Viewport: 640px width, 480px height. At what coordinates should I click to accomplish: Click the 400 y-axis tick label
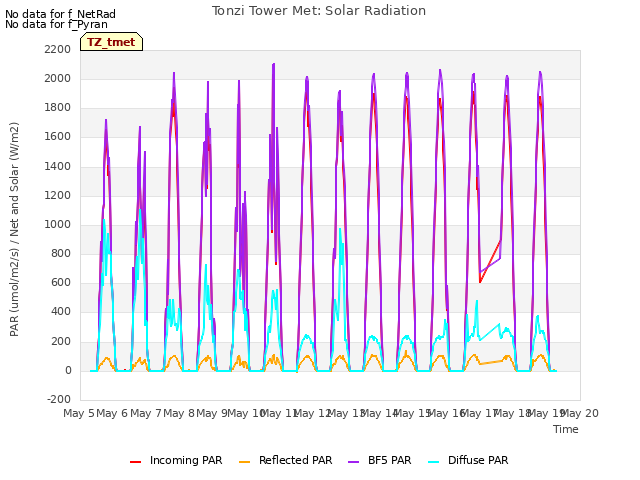[x=61, y=312]
